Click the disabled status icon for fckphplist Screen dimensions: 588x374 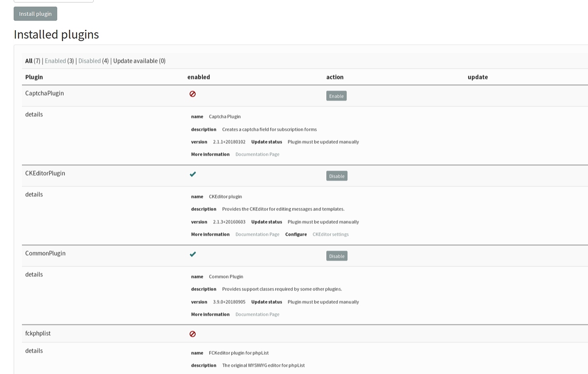[193, 334]
